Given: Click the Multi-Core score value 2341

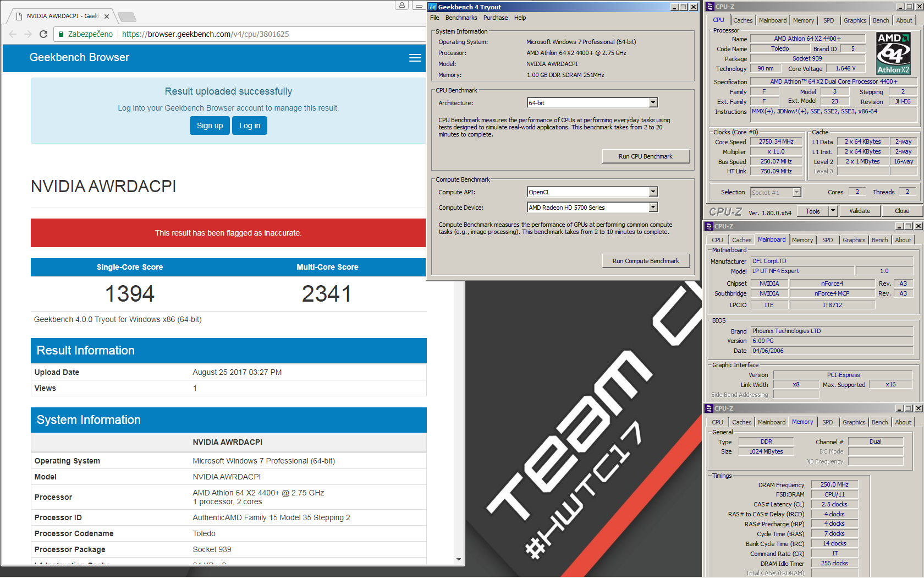Looking at the screenshot, I should tap(327, 293).
